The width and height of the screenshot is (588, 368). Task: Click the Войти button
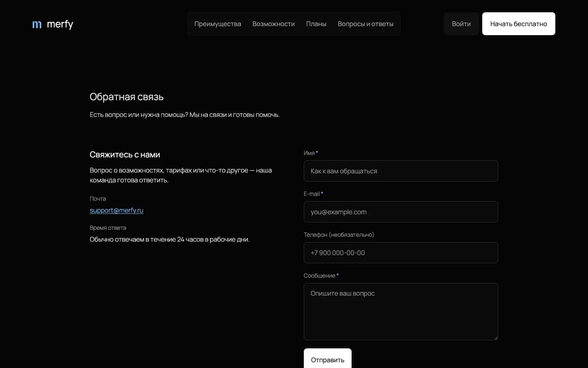461,24
